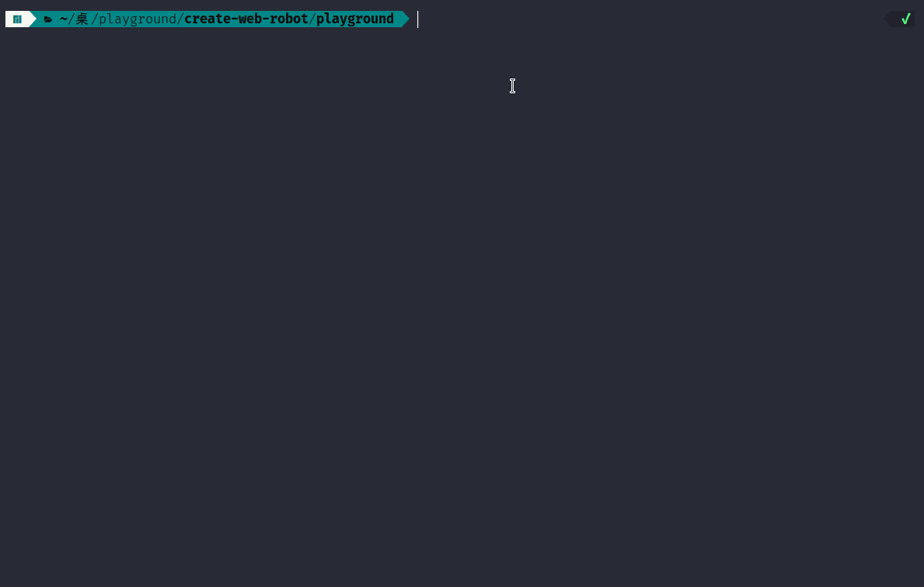The width and height of the screenshot is (924, 587).
Task: Click the Manjaro logo in the prompt
Action: 17,19
